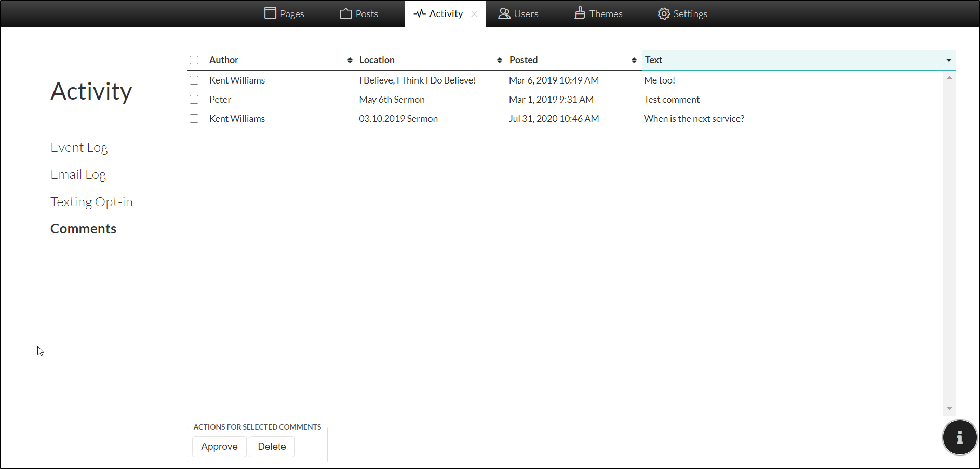
Task: Click the Users person icon
Action: coord(504,13)
